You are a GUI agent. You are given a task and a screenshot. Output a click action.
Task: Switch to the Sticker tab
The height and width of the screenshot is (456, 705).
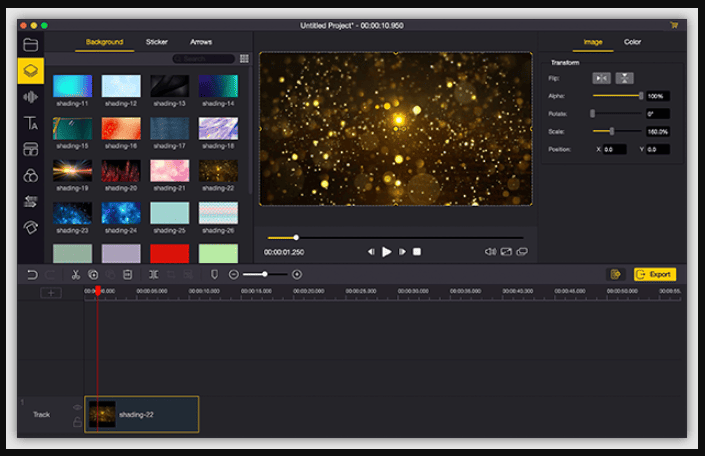pos(156,42)
